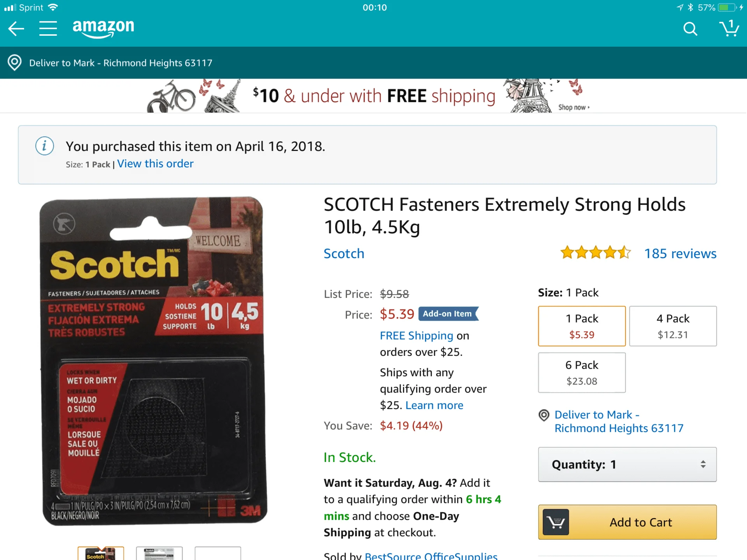The width and height of the screenshot is (747, 560).
Task: Select the 6 Pack size option
Action: point(582,373)
